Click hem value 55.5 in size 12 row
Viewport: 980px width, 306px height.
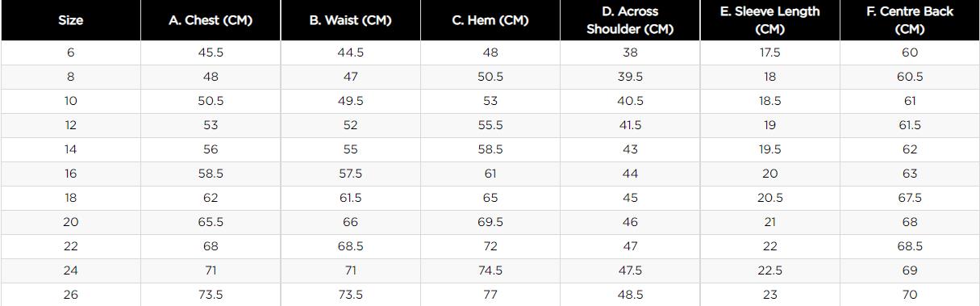point(490,125)
